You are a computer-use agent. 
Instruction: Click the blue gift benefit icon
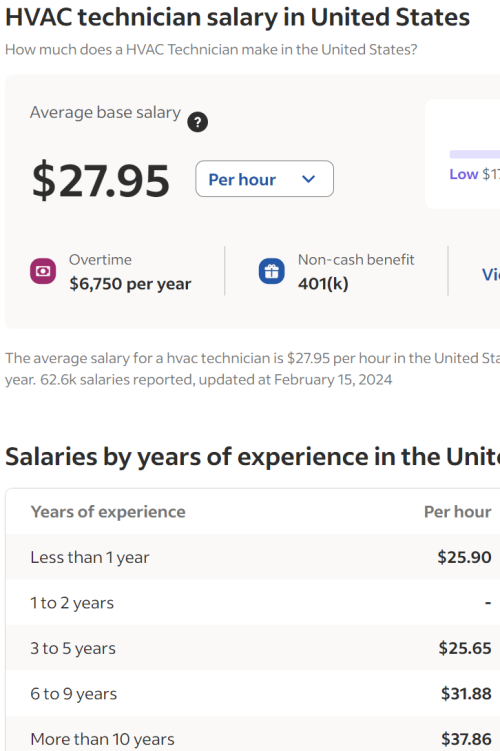click(x=272, y=271)
